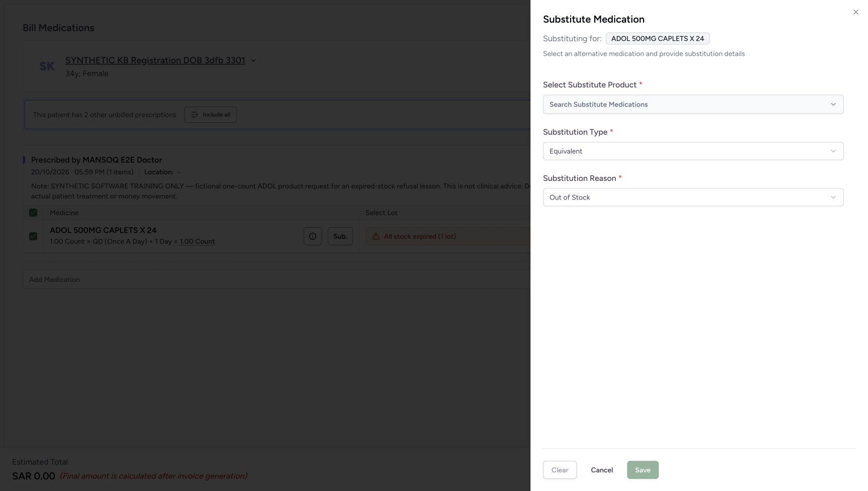Click the Clear button

point(560,470)
